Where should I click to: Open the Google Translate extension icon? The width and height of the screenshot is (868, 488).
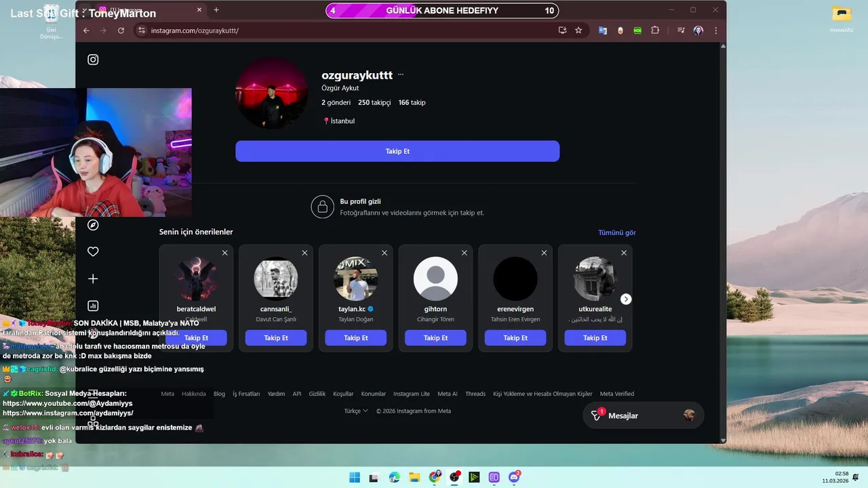point(602,30)
